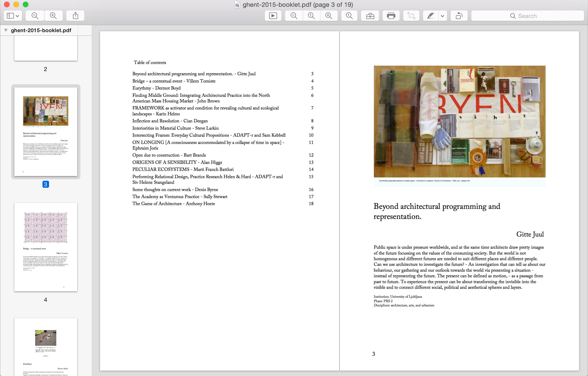The image size is (588, 376).
Task: Click page number 18 in contents
Action: click(311, 204)
